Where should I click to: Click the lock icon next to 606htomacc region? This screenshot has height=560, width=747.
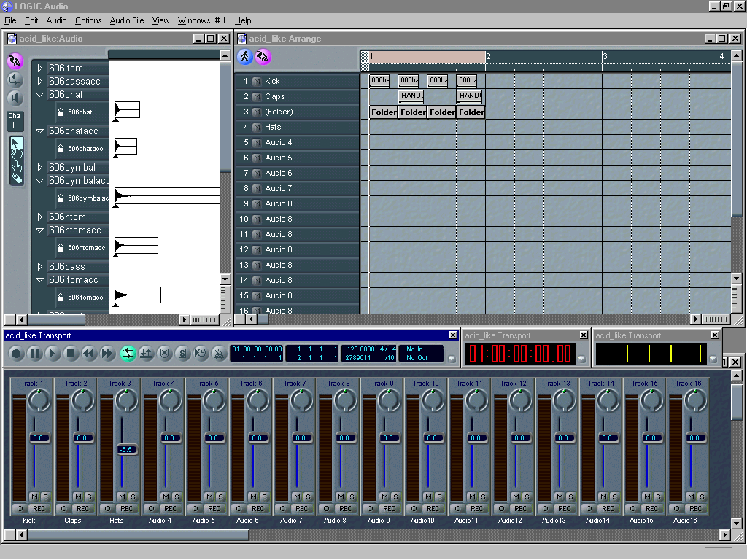click(x=61, y=248)
